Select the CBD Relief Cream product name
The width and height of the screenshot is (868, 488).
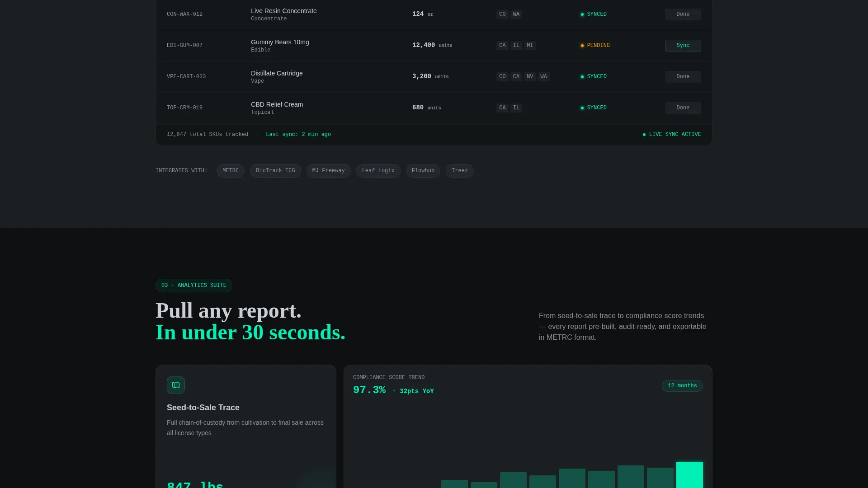pos(277,104)
